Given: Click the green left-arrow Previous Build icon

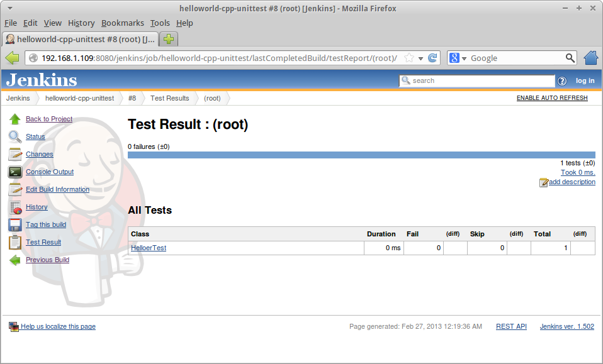Looking at the screenshot, I should pos(15,260).
